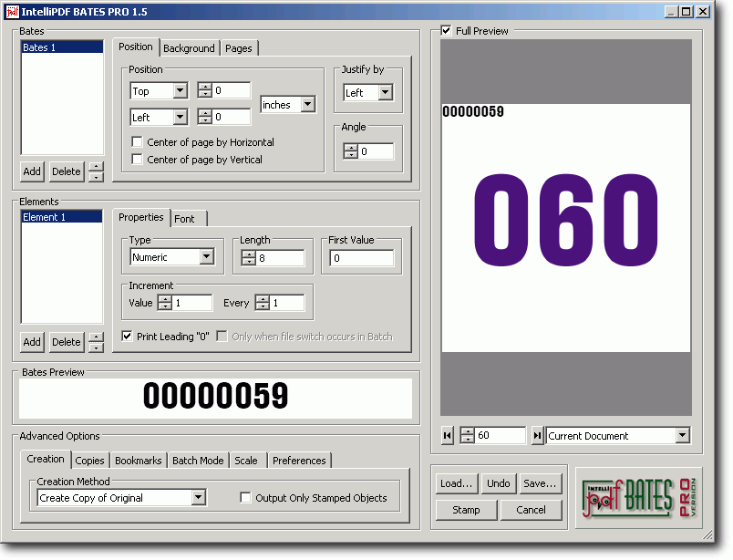This screenshot has height=560, width=733.
Task: Jump to last preview page
Action: click(538, 436)
